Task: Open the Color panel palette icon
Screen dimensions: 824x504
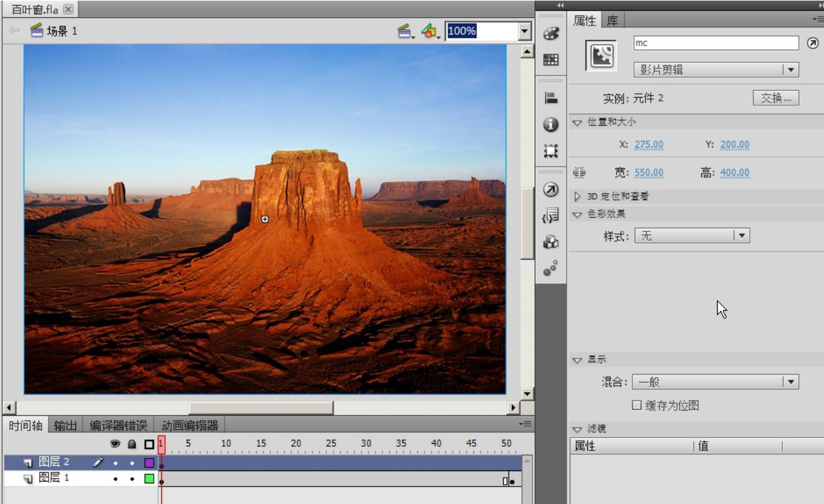Action: point(551,34)
